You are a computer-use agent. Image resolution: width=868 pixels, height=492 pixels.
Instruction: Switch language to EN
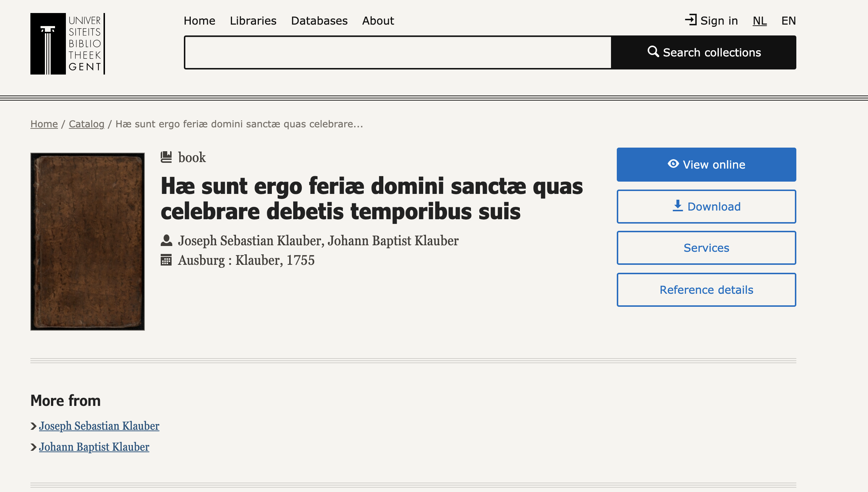[x=788, y=21]
